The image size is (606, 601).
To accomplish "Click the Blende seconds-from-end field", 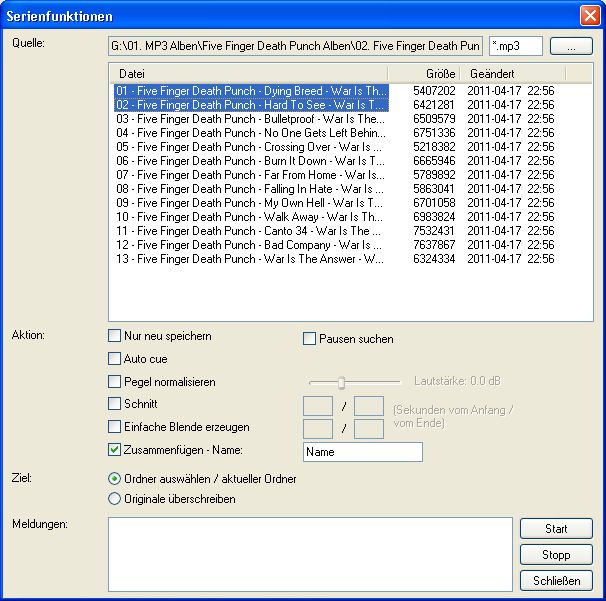I will (369, 429).
